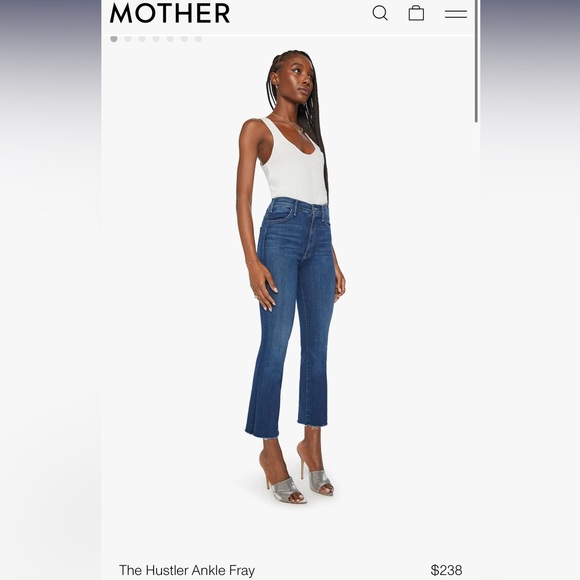Click the MOTHER brand logo
This screenshot has height=580, width=580.
(x=170, y=13)
